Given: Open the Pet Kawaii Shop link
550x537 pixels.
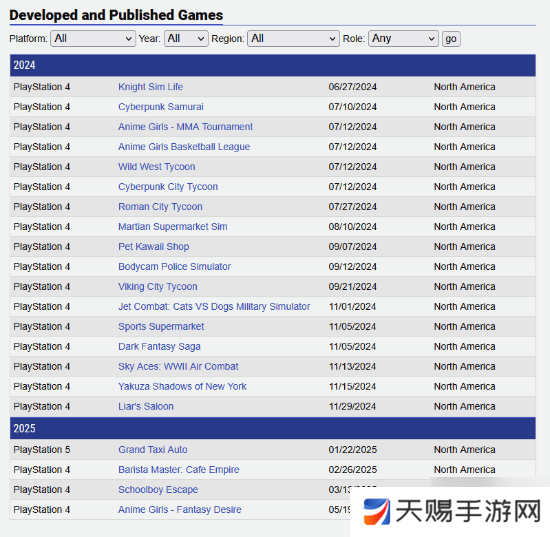Looking at the screenshot, I should [x=153, y=247].
